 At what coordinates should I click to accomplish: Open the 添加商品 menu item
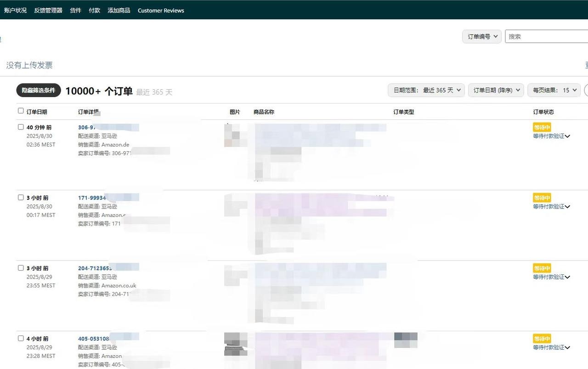(119, 10)
